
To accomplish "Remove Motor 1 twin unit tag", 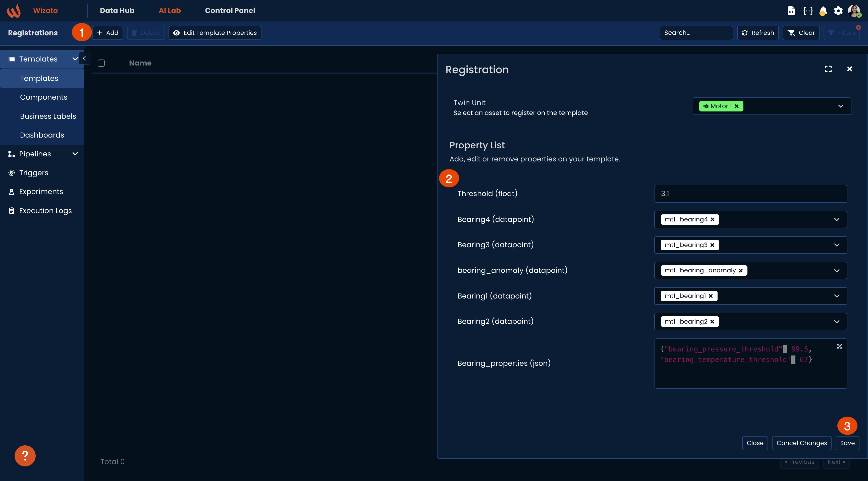I will pos(736,106).
